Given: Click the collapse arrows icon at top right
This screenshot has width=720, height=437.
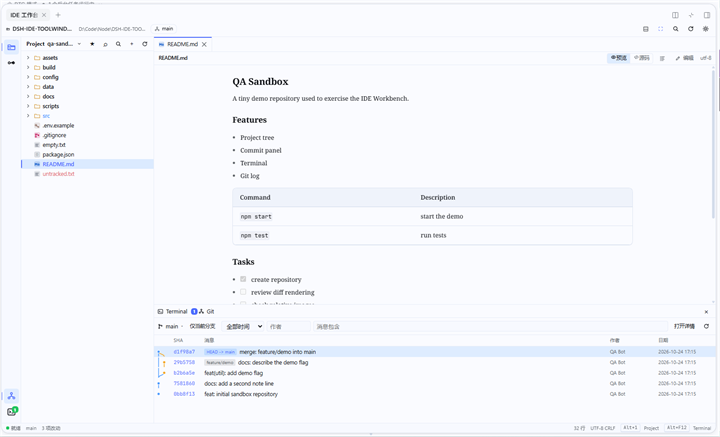Looking at the screenshot, I should (x=691, y=15).
